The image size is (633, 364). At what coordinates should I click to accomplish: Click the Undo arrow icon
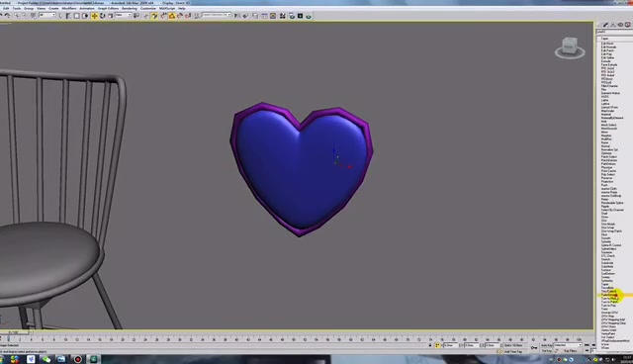click(8, 16)
